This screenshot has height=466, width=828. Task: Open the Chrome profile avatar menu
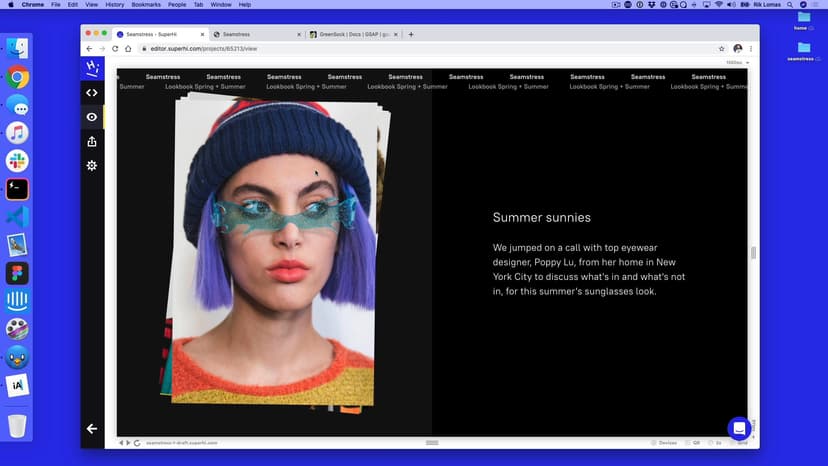[x=737, y=48]
